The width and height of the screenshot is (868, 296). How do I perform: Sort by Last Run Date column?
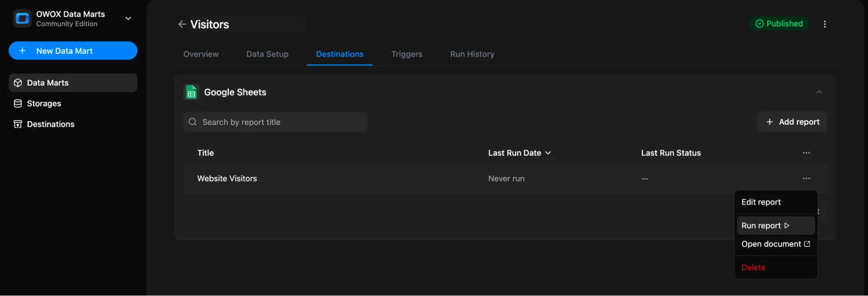pos(519,153)
